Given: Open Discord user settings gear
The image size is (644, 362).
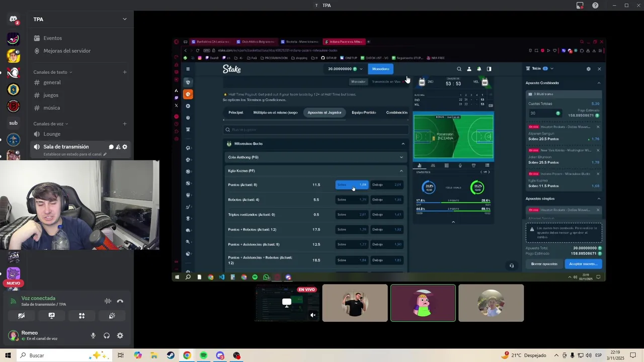Looking at the screenshot, I should click(120, 335).
